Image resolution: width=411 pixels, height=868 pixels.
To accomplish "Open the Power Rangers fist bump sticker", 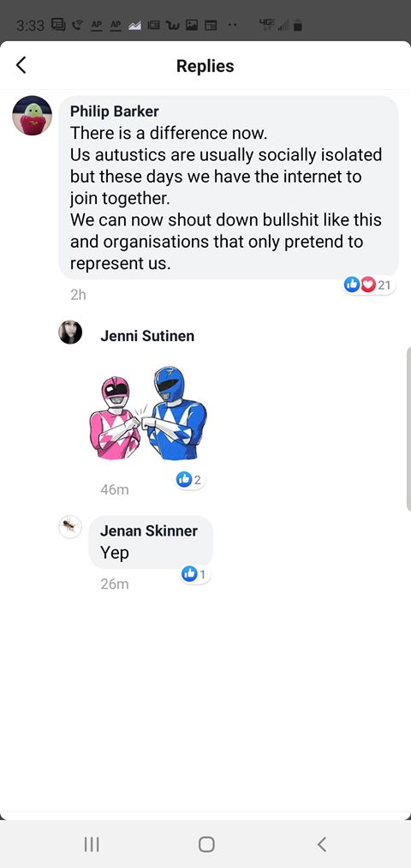I will tap(147, 413).
